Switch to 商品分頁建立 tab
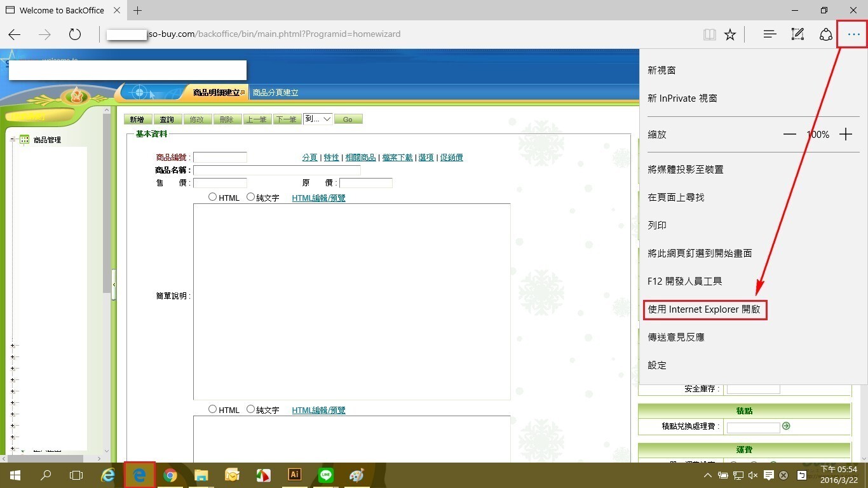Image resolution: width=868 pixels, height=488 pixels. tap(275, 93)
